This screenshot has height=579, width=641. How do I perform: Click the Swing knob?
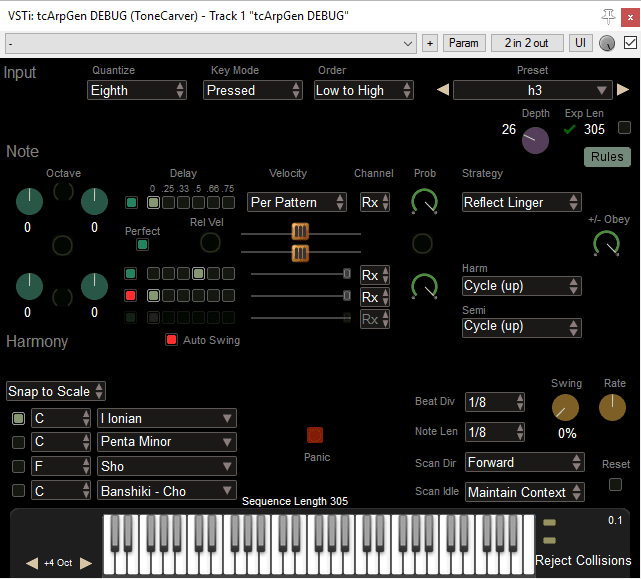click(x=565, y=408)
